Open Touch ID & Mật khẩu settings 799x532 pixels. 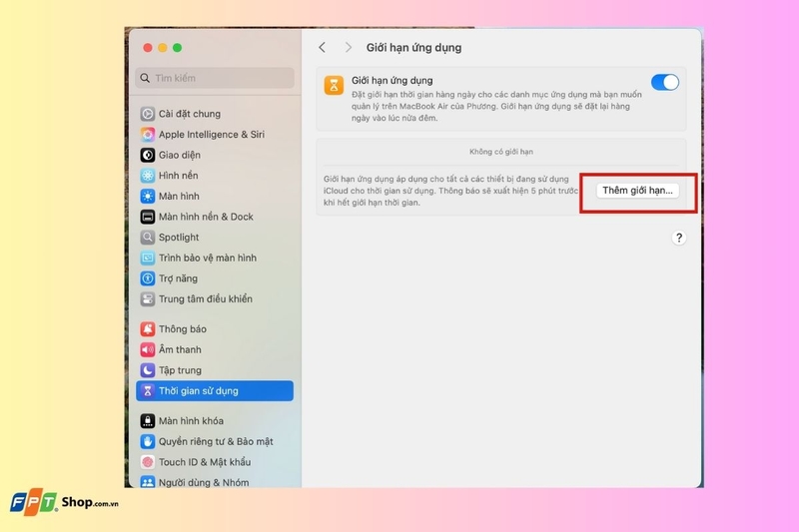point(215,462)
